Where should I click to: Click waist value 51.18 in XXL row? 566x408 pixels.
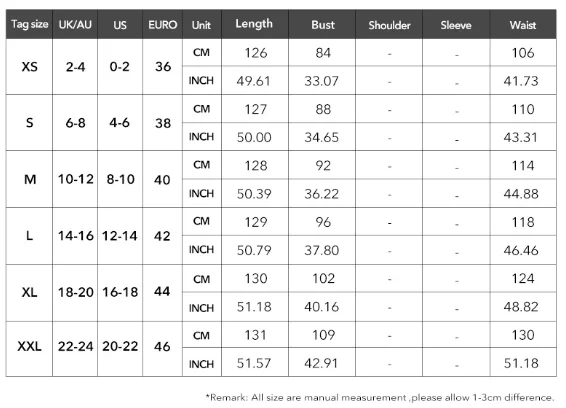tap(521, 363)
